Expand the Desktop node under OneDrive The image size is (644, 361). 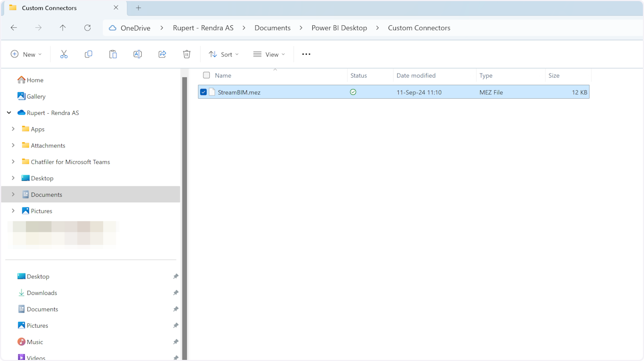click(x=13, y=178)
